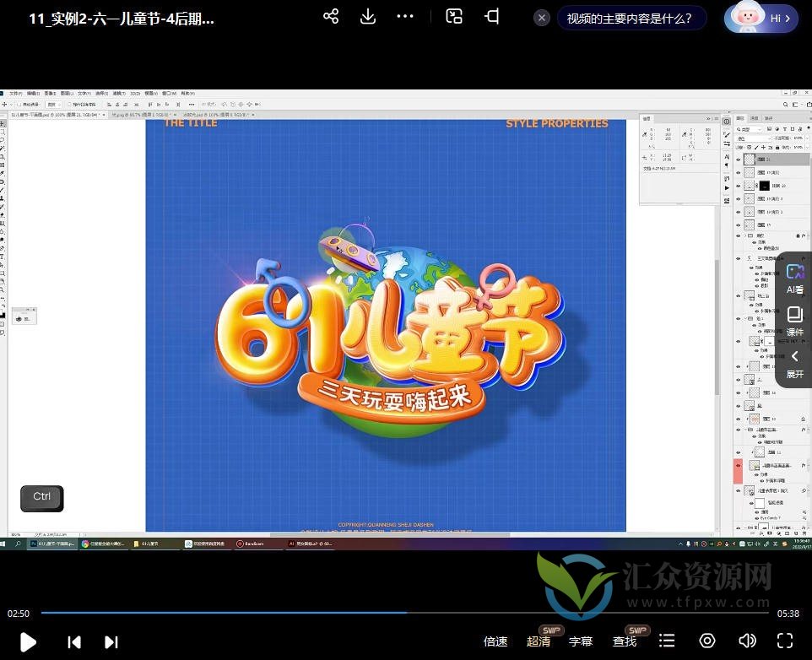The image size is (812, 660).
Task: Open the three-dot more options menu
Action: coord(405,17)
